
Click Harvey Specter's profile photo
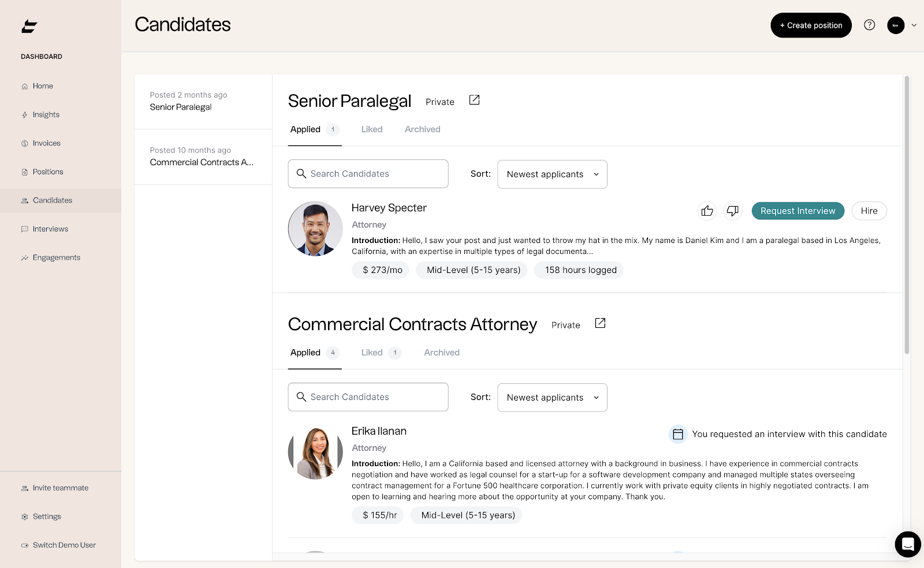pos(315,229)
